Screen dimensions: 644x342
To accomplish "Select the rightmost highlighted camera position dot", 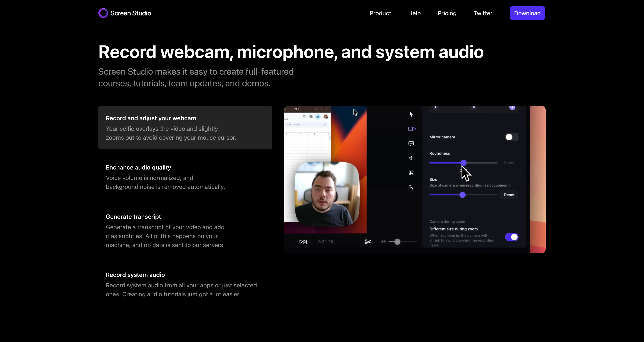I will tap(512, 107).
